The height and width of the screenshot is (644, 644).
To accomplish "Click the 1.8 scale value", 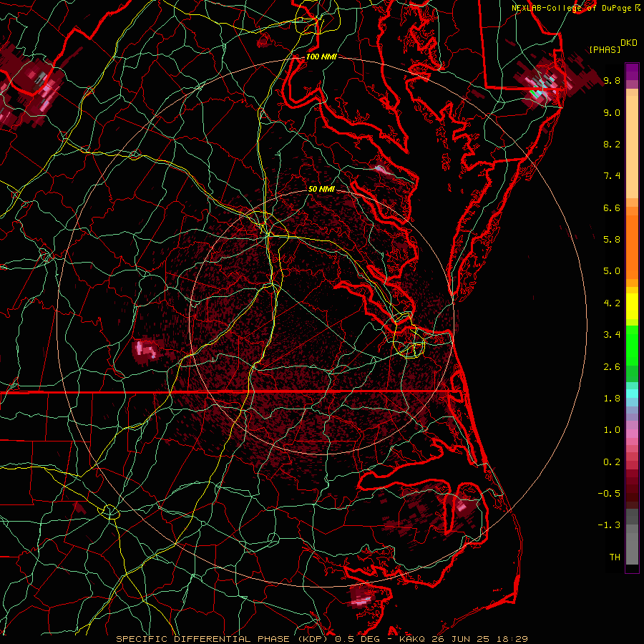I will click(x=612, y=399).
